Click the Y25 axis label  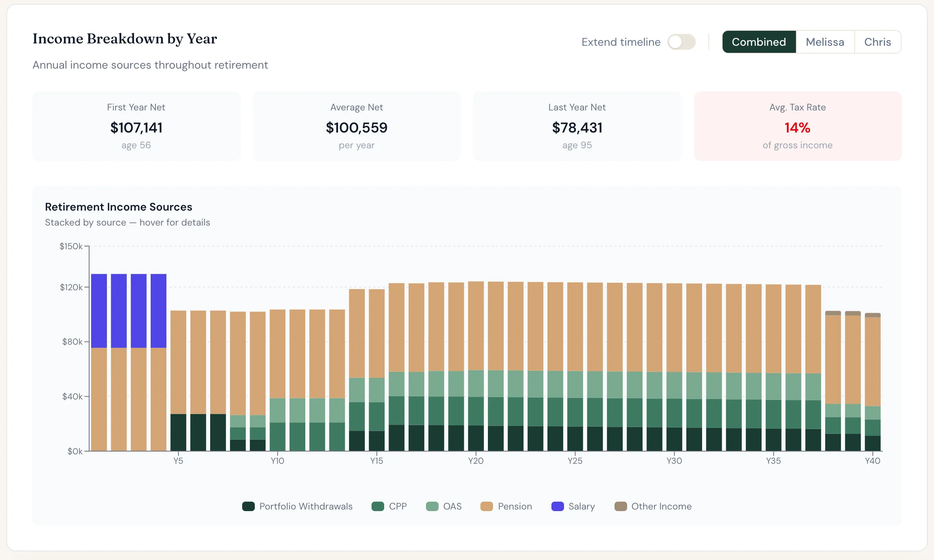[575, 461]
